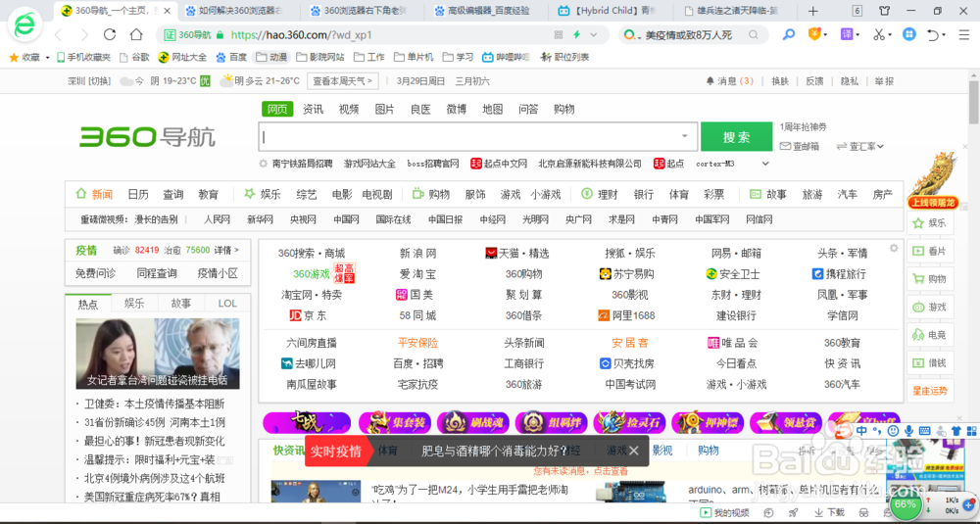The image size is (980, 524).
Task: Open 娱乐 in the right sidebar
Action: (x=931, y=223)
